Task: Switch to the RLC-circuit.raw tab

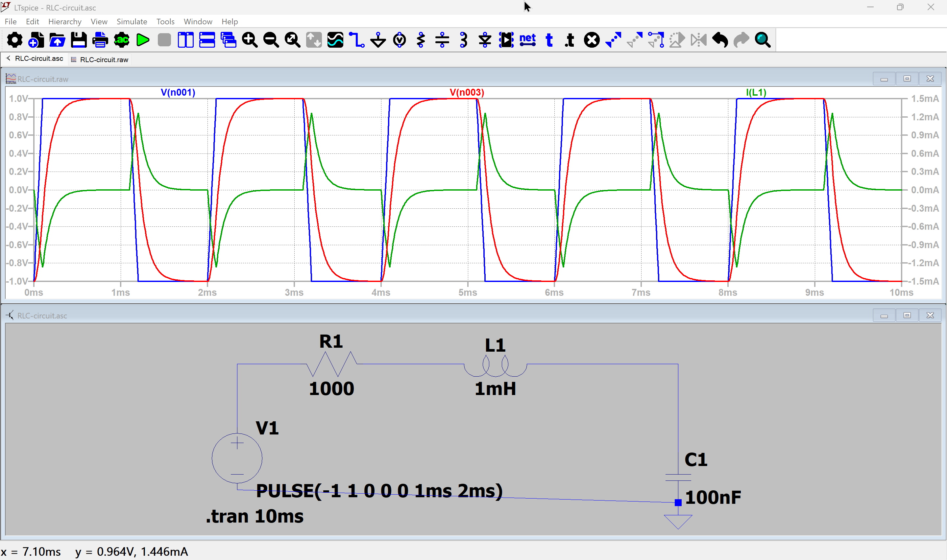Action: pos(104,59)
